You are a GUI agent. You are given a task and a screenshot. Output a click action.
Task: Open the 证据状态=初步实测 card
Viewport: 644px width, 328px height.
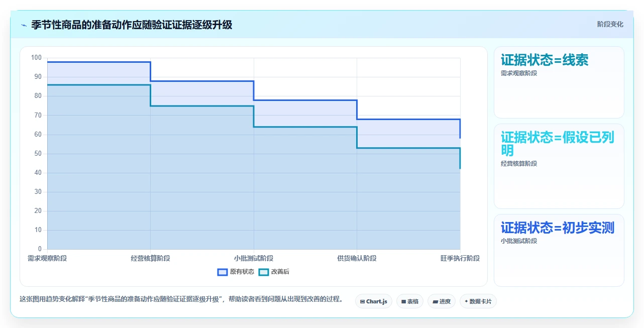[x=559, y=250]
